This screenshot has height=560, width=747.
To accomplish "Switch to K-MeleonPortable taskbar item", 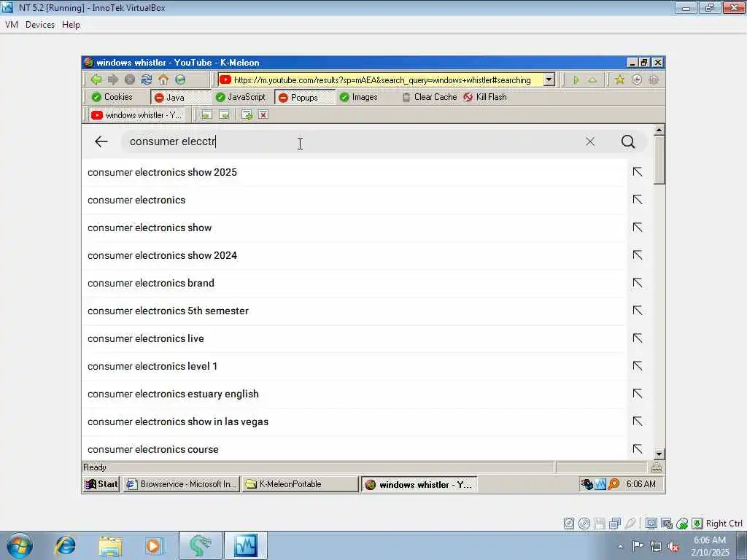I will pyautogui.click(x=300, y=484).
